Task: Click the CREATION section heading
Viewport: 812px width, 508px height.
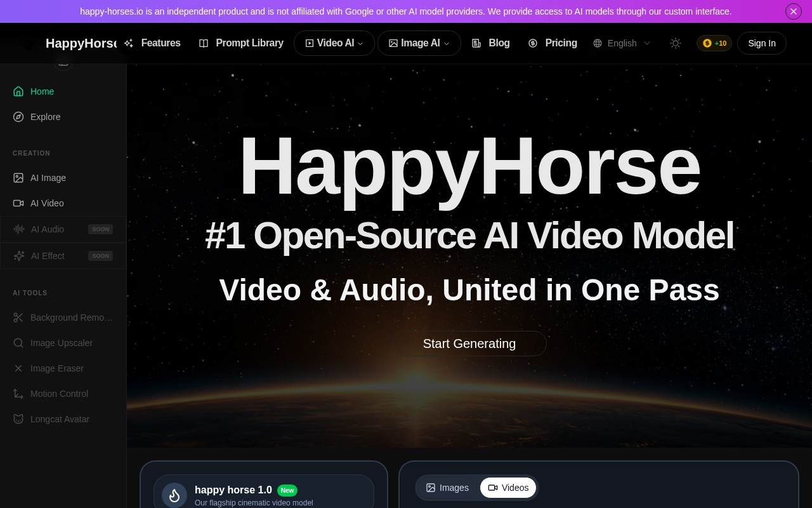Action: pyautogui.click(x=31, y=153)
